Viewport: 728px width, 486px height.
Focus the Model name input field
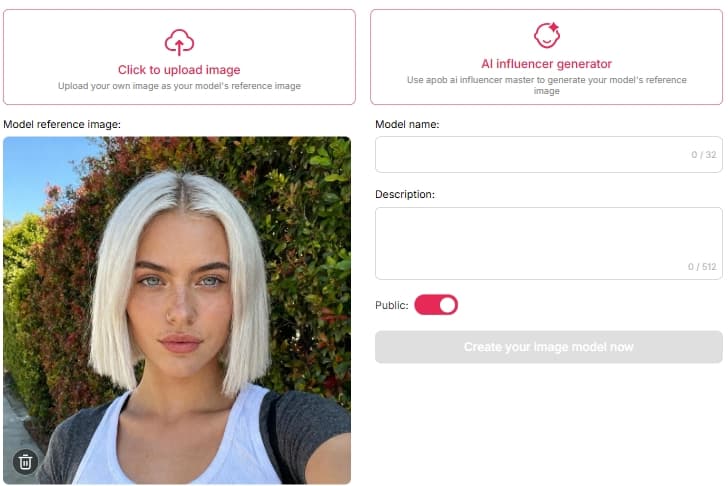click(549, 155)
